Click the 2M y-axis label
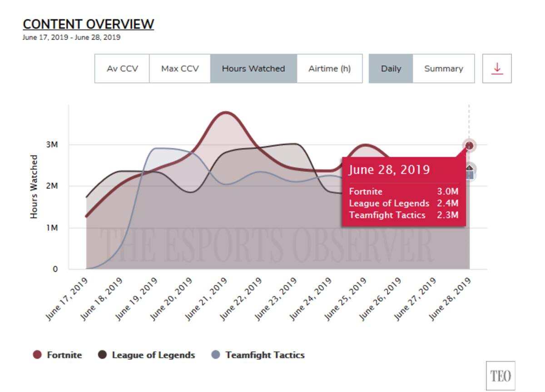The width and height of the screenshot is (545, 392). coord(52,186)
